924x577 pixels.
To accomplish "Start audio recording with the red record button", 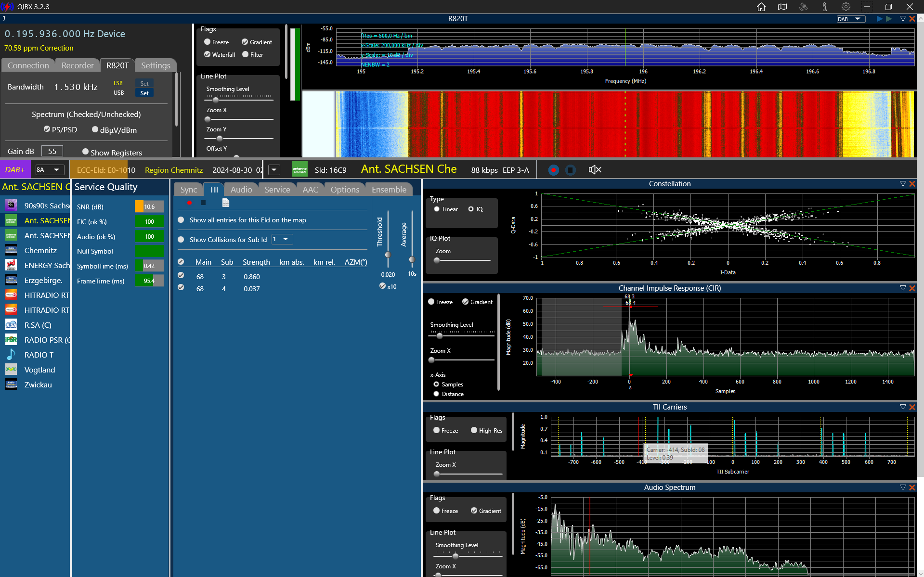I will (x=554, y=170).
